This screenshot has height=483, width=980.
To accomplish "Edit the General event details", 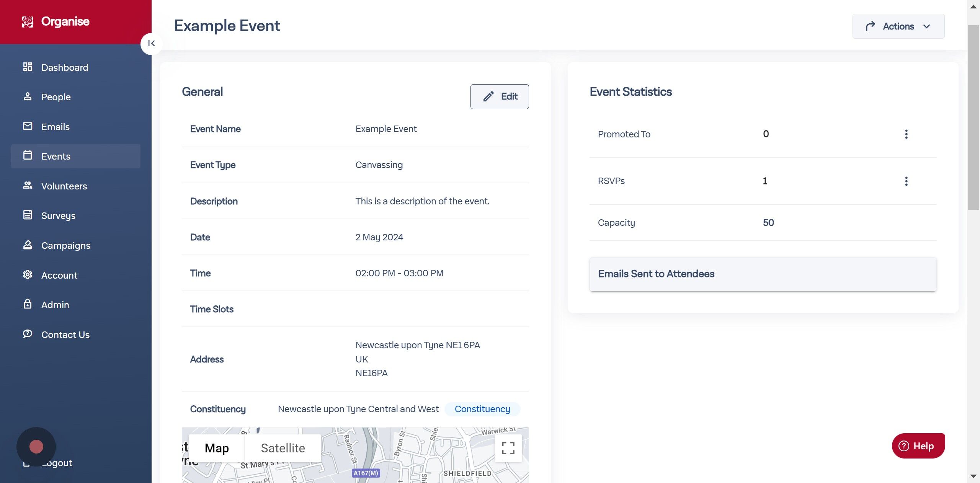I will (500, 96).
